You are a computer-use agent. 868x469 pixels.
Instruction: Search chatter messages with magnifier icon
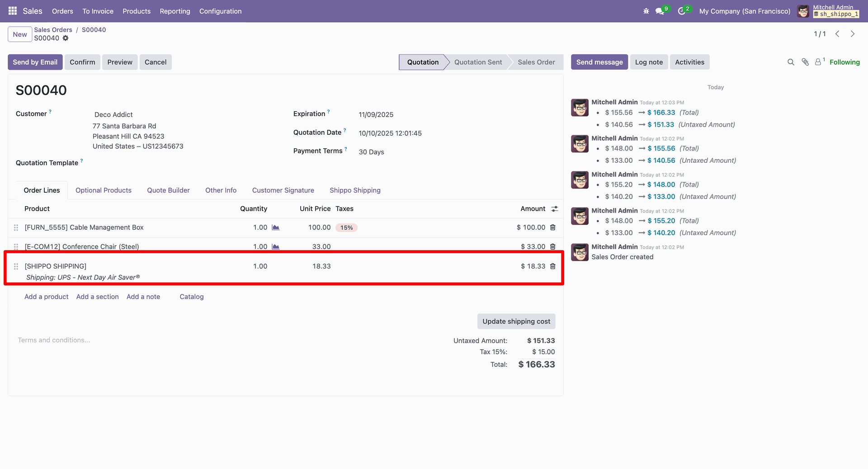791,62
